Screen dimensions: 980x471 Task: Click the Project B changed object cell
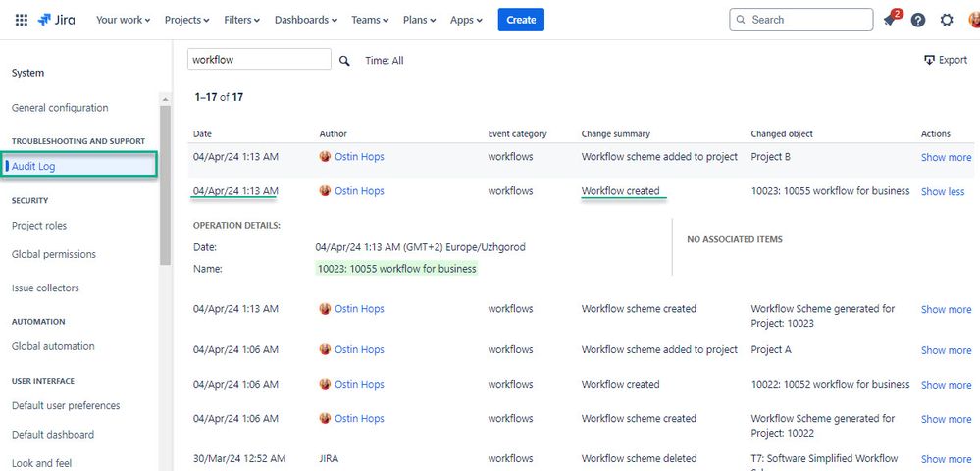point(771,156)
